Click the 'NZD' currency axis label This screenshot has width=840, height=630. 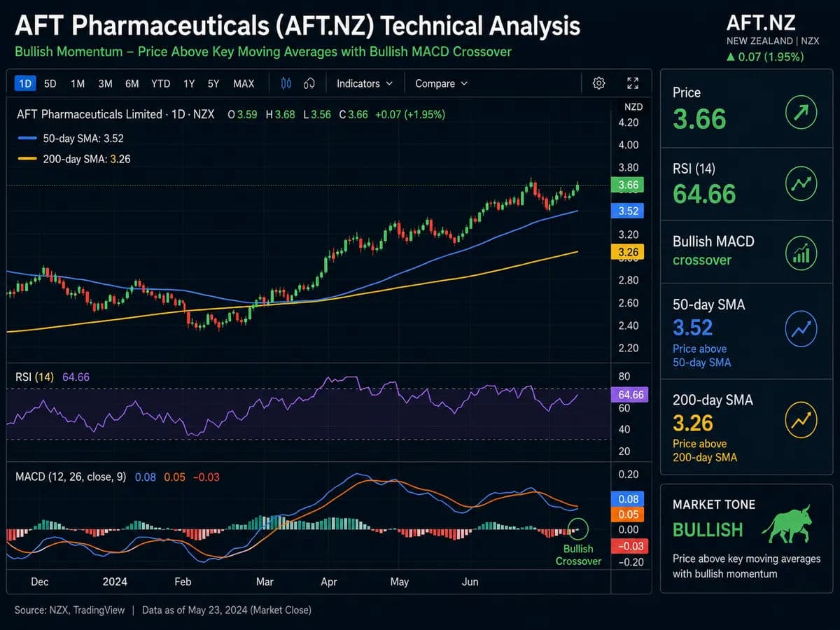tap(633, 107)
